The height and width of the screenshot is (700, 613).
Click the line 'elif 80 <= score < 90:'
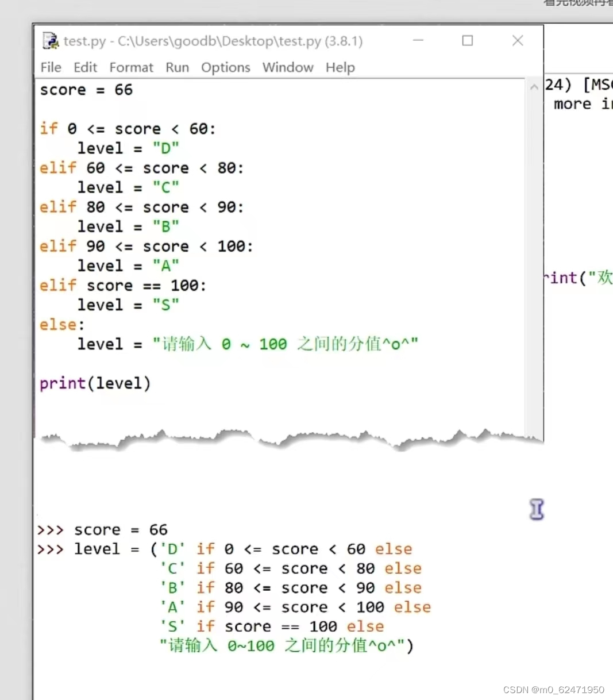click(141, 207)
